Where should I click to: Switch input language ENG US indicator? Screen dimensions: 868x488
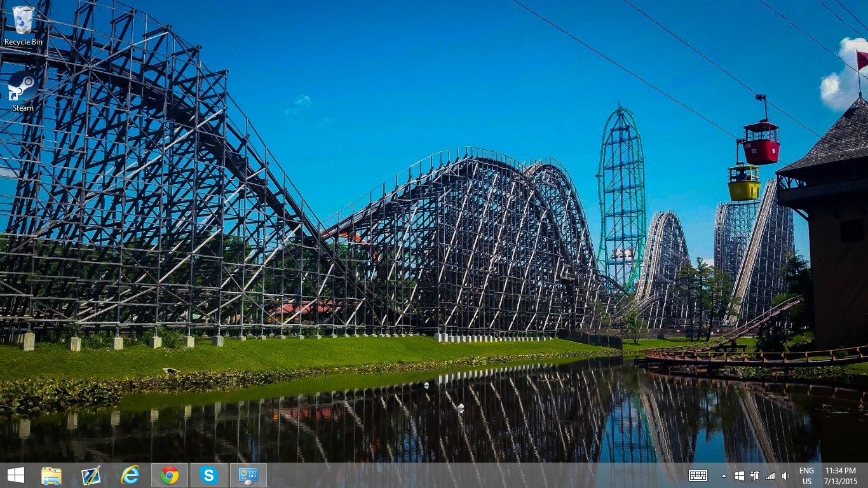806,476
